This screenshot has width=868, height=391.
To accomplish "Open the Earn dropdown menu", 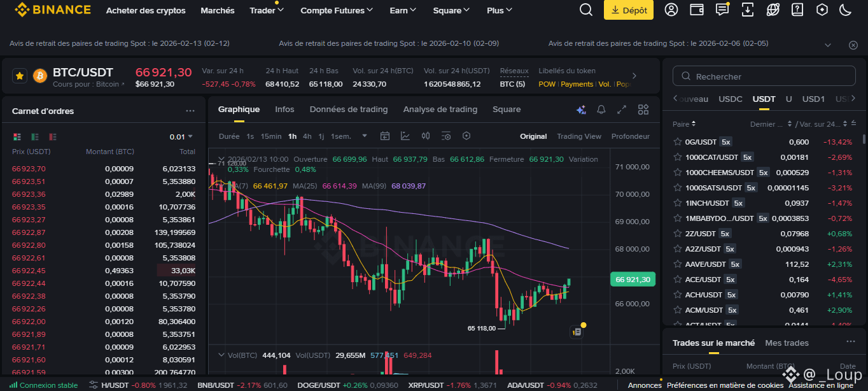I will click(403, 10).
